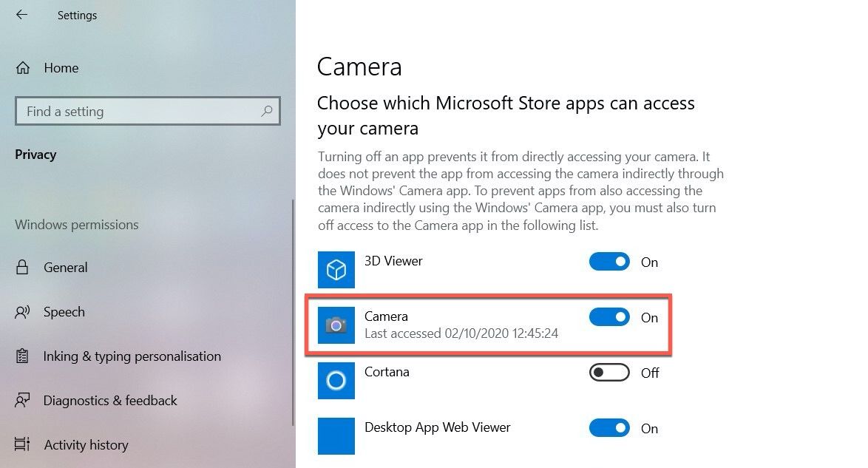
Task: Go to Activity history page
Action: point(86,445)
